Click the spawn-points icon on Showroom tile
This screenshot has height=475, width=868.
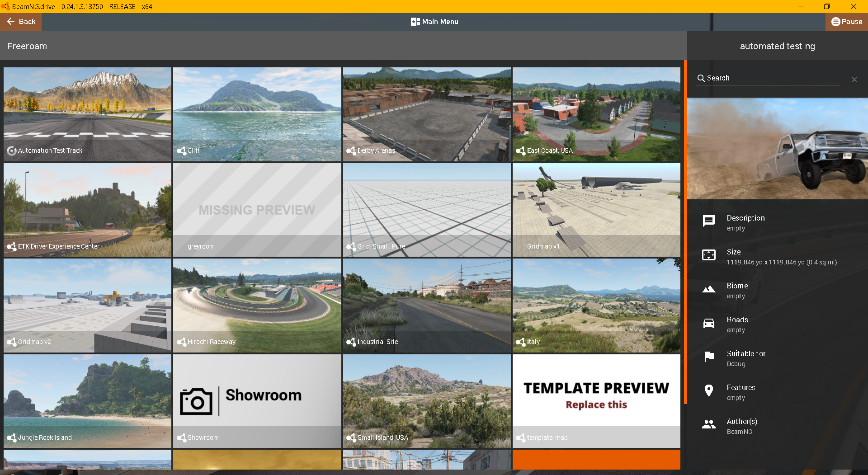pyautogui.click(x=181, y=437)
